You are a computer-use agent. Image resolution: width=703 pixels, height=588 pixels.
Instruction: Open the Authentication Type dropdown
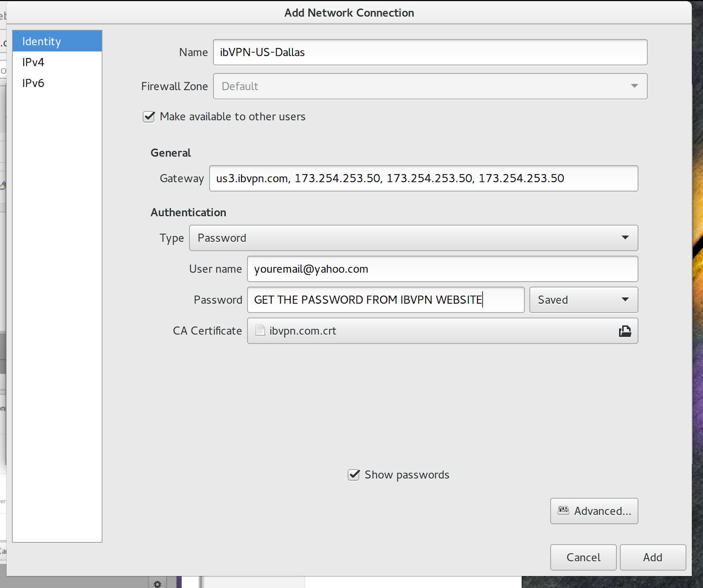[413, 238]
